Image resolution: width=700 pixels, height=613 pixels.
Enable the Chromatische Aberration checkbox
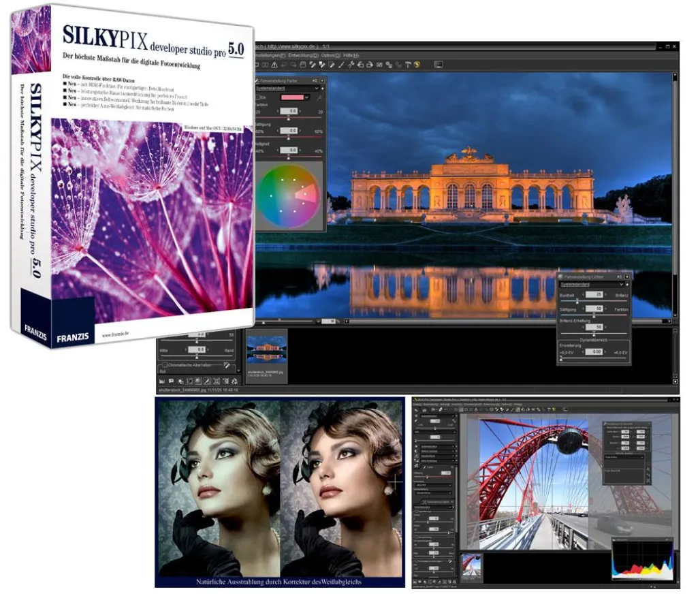(x=165, y=364)
